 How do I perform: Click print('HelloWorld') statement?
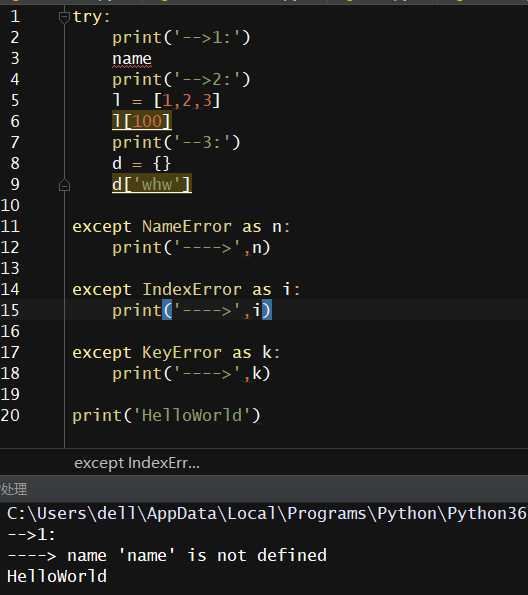click(166, 416)
